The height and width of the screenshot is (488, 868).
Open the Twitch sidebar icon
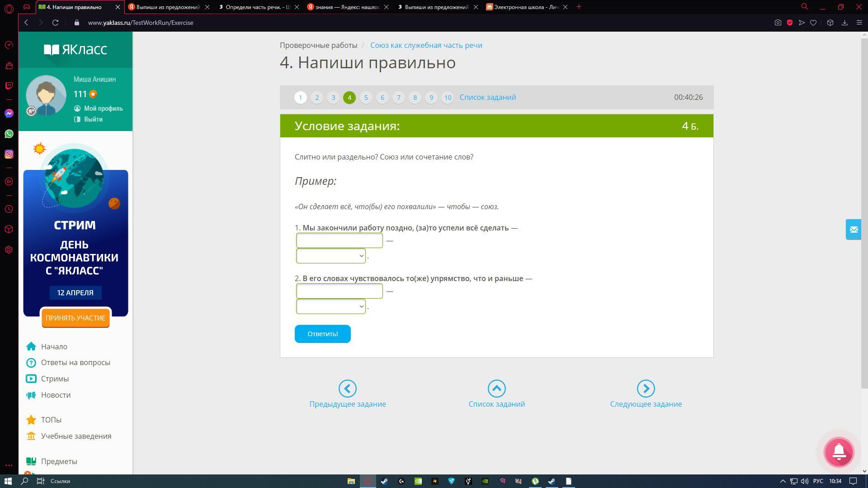pyautogui.click(x=9, y=86)
